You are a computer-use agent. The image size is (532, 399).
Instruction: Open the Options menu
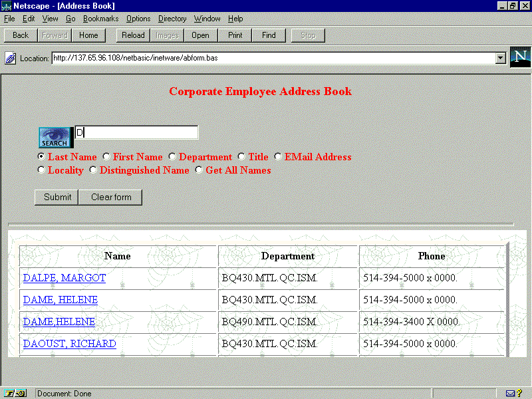138,19
